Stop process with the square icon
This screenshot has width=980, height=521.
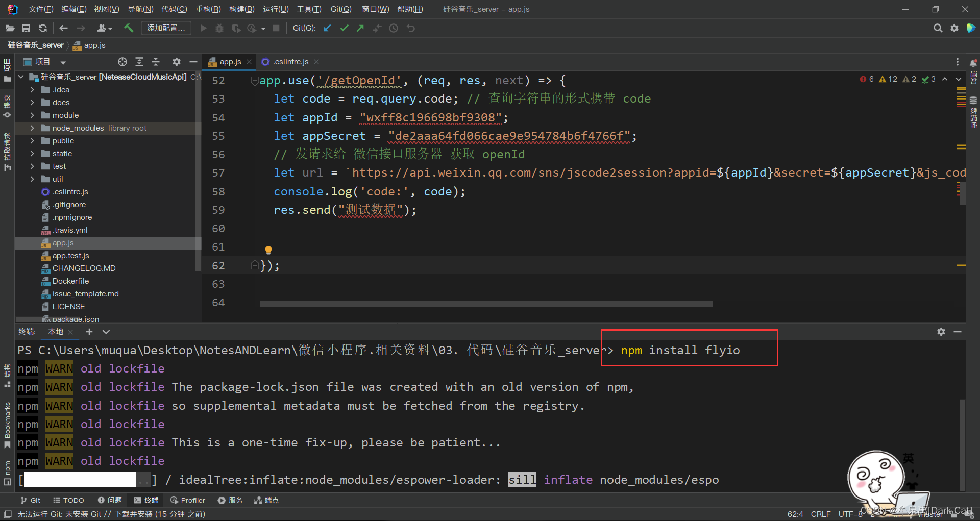[276, 28]
